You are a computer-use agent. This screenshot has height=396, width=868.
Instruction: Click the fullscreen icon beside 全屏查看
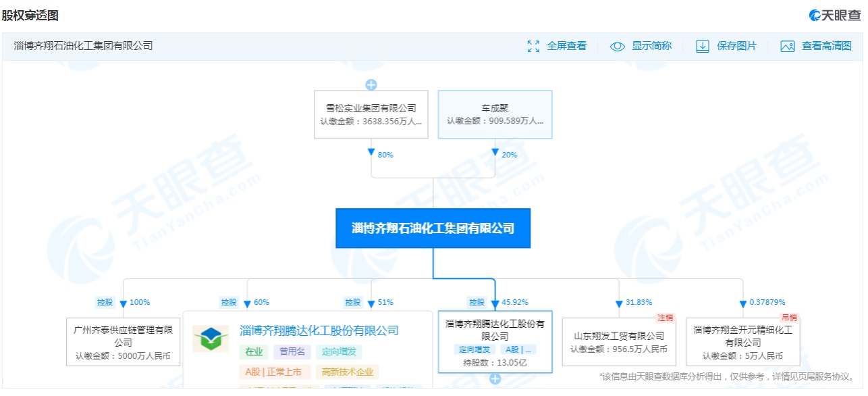pos(533,46)
